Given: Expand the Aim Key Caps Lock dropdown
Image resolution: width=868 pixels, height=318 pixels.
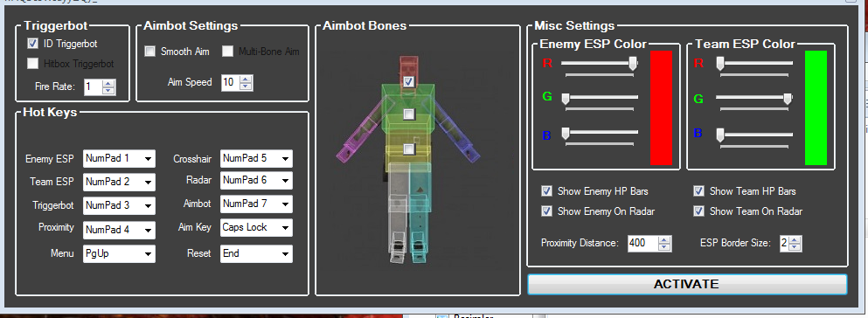Looking at the screenshot, I should pyautogui.click(x=256, y=227).
